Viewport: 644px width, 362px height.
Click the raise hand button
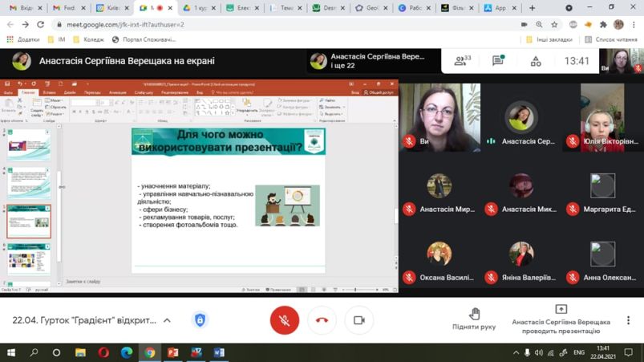click(474, 319)
